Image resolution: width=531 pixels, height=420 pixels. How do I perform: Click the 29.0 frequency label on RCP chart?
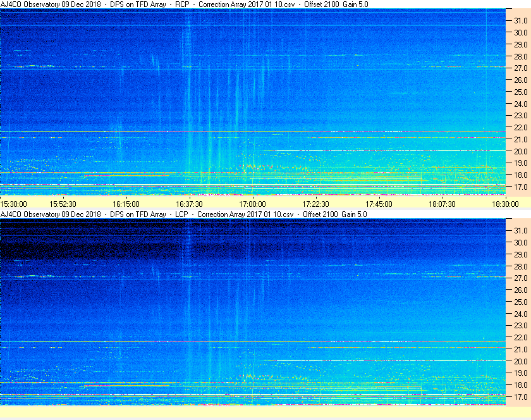pos(521,45)
